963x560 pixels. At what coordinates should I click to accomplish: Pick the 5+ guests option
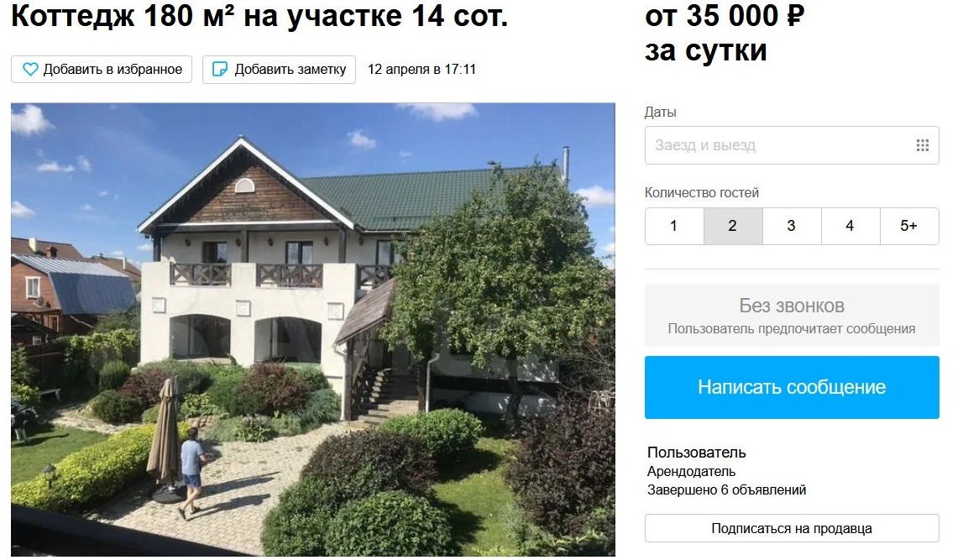pos(909,226)
